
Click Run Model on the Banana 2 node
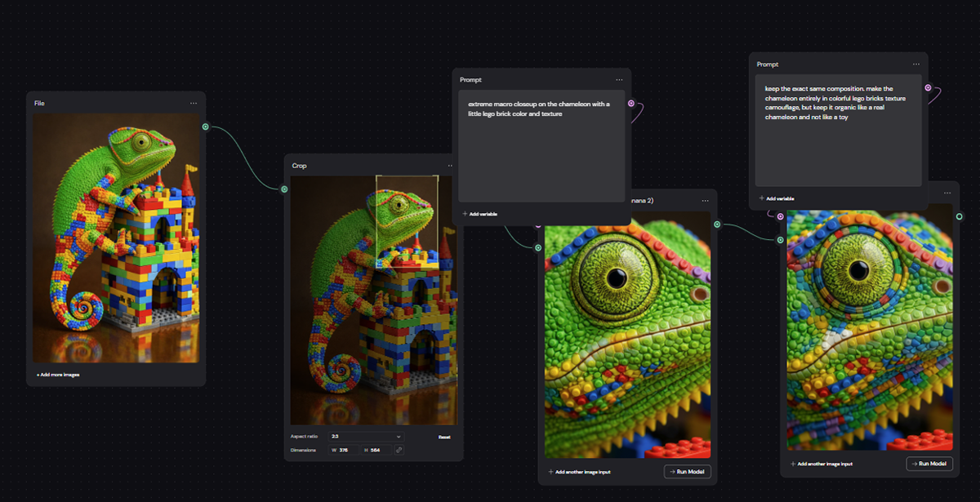[688, 472]
